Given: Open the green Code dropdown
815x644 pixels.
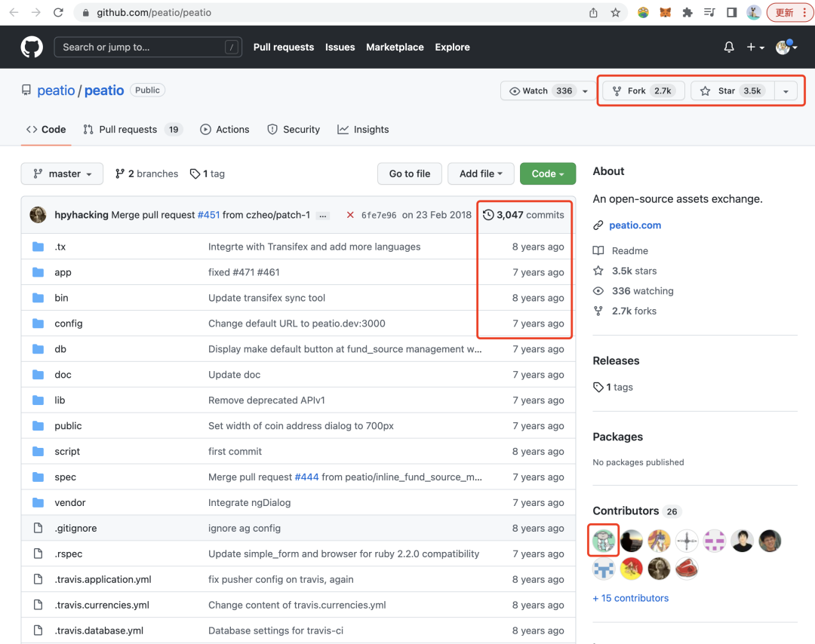Looking at the screenshot, I should (548, 173).
